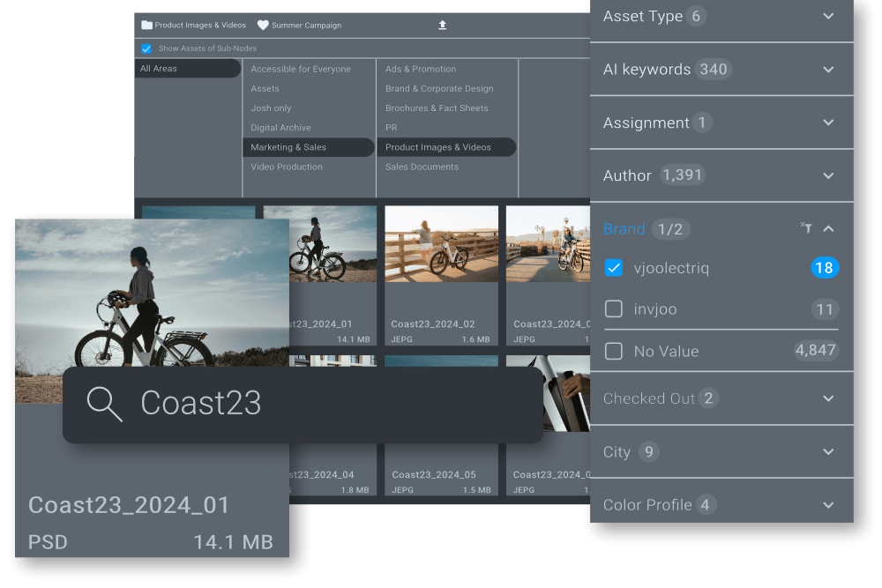Choose All Areas in the left column
This screenshot has height=588, width=882.
tap(159, 69)
